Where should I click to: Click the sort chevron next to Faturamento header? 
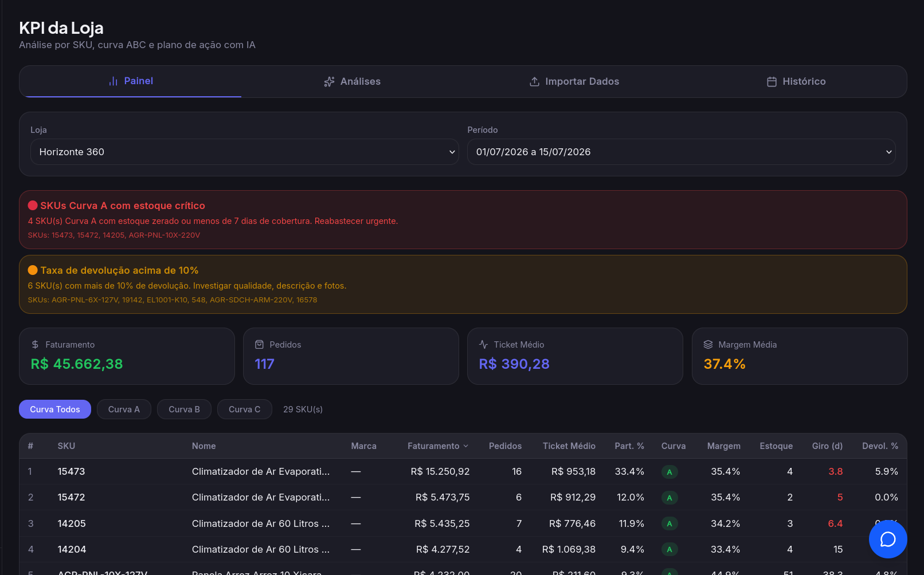point(466,446)
